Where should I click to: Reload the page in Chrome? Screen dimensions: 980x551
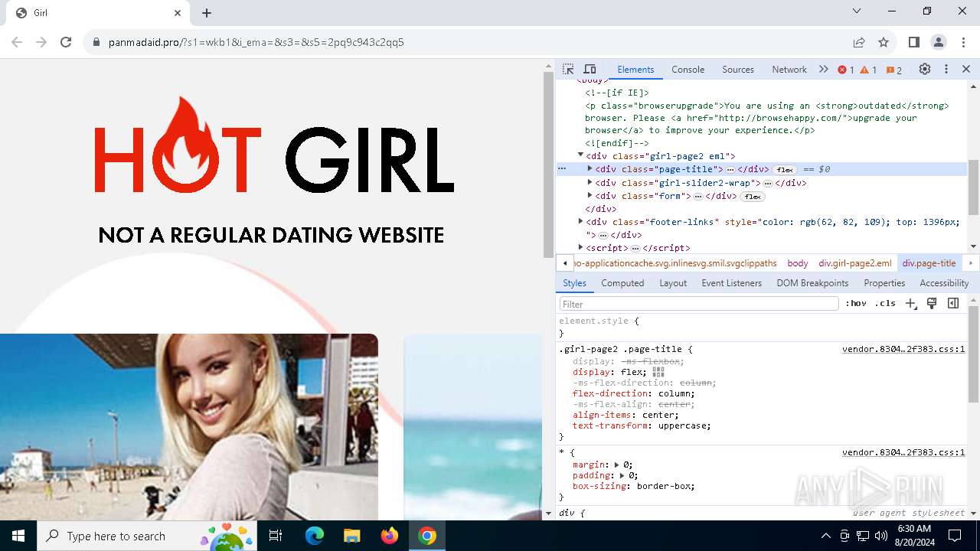[66, 42]
